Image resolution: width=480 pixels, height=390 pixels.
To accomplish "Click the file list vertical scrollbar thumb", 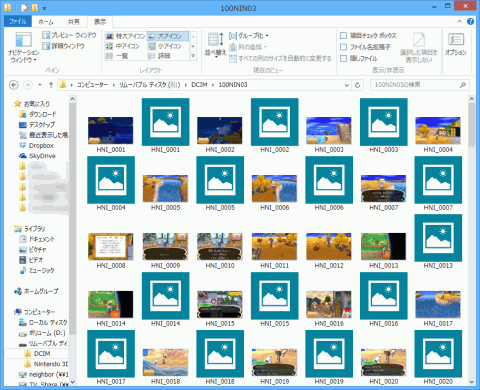I will click(472, 125).
